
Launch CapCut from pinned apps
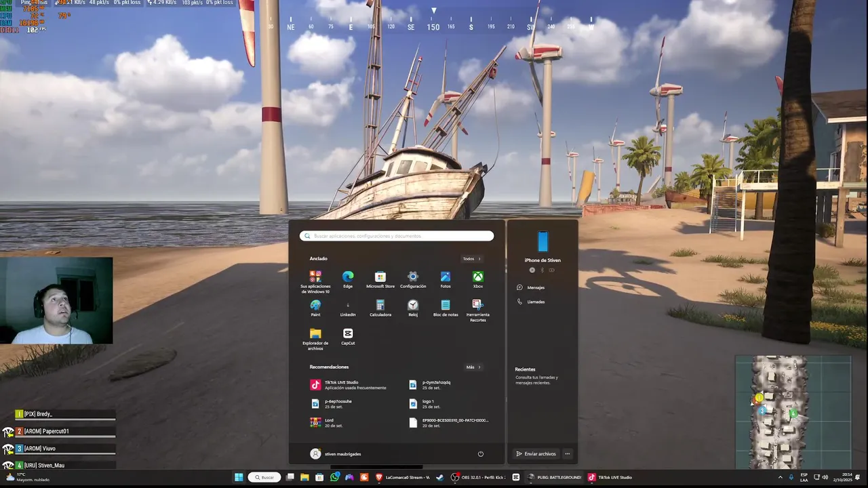click(348, 337)
